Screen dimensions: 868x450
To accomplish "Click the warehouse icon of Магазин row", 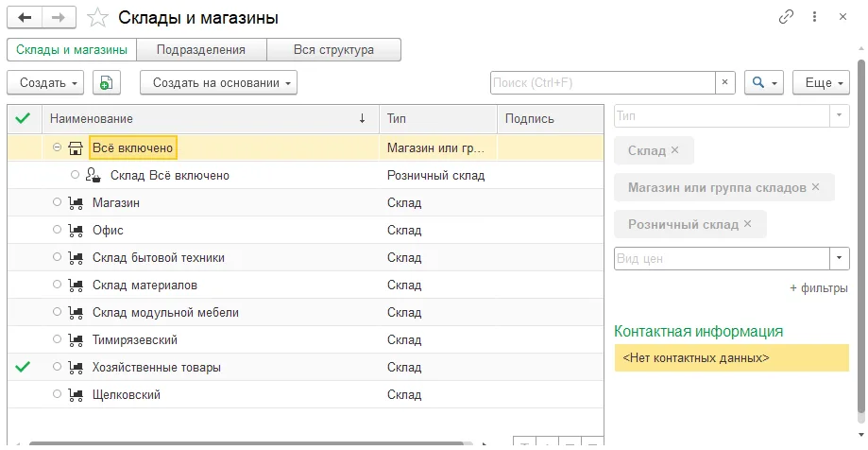I will [x=76, y=203].
